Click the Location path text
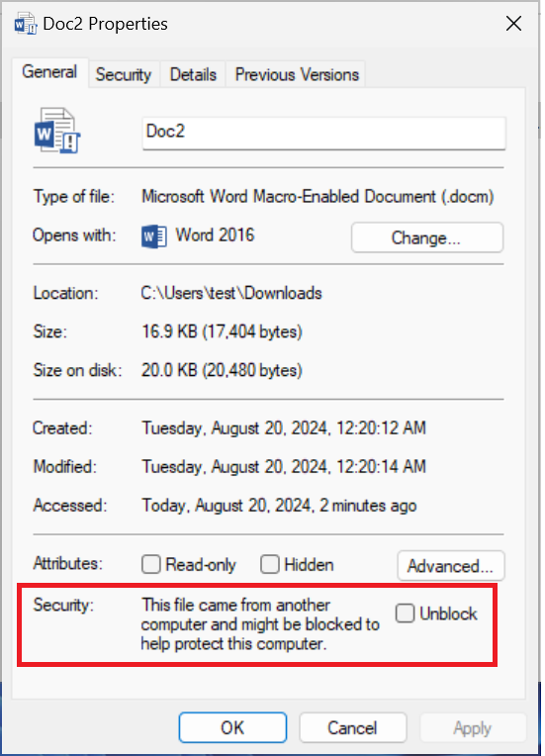 pos(231,293)
